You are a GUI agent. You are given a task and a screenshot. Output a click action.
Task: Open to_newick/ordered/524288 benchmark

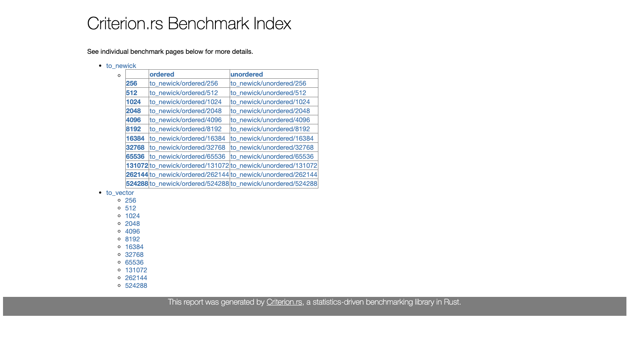[189, 184]
